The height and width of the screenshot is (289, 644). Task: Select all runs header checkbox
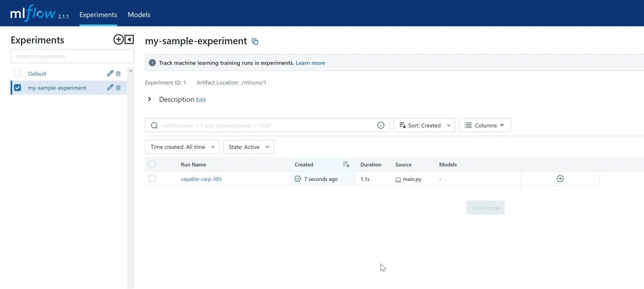pyautogui.click(x=152, y=164)
